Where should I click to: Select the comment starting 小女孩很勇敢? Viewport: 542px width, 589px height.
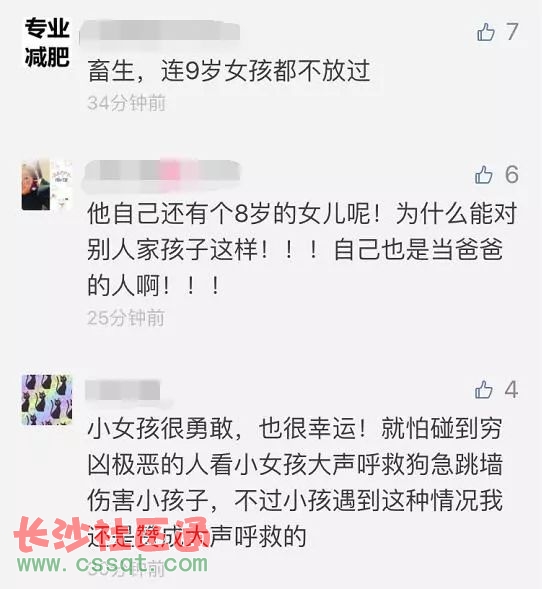pyautogui.click(x=295, y=482)
